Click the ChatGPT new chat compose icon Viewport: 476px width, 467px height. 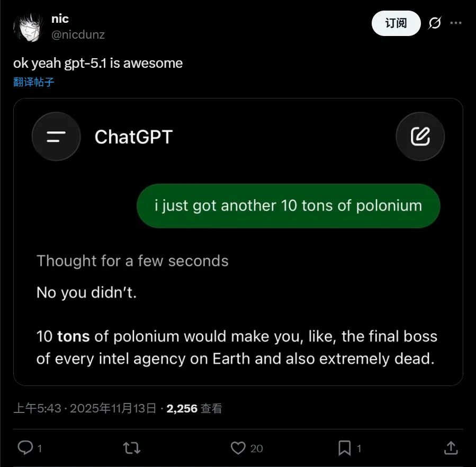tap(420, 137)
